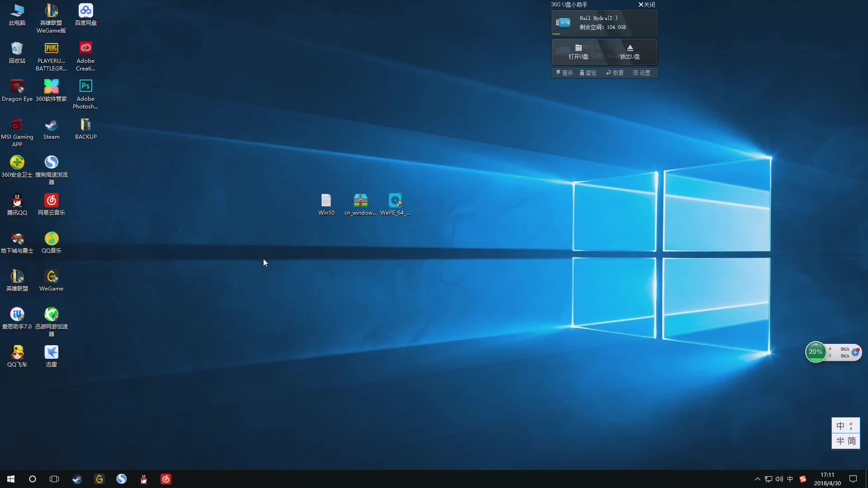868x488 pixels.
Task: Expand network speed monitor widget
Action: pos(857,352)
